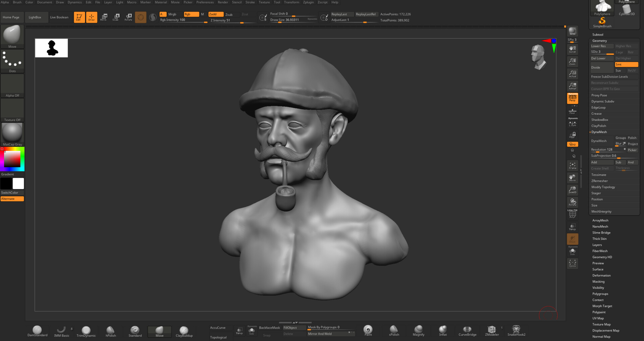Screen dimensions: 644x341
Task: Expand the Deformation subpalette
Action: (x=601, y=275)
